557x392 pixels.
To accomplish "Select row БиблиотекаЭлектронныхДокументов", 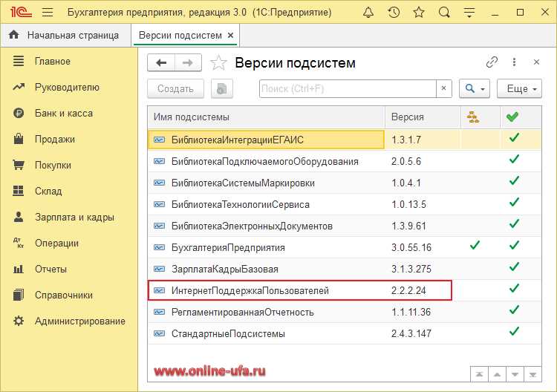I will pos(345,226).
